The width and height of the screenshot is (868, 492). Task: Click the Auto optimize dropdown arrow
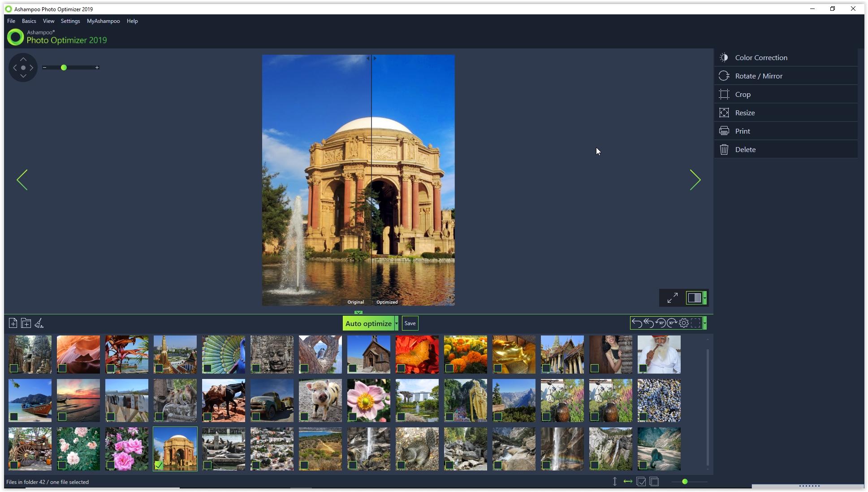396,323
